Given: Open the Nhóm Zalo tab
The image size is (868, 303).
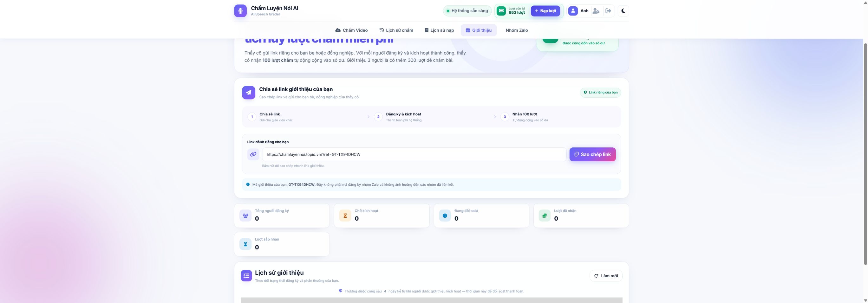Looking at the screenshot, I should click(x=517, y=30).
